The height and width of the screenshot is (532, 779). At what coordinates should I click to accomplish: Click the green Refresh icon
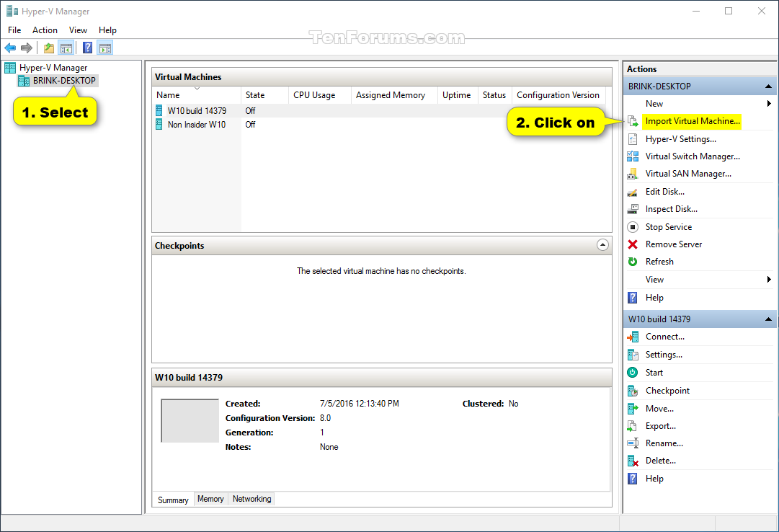[633, 262]
